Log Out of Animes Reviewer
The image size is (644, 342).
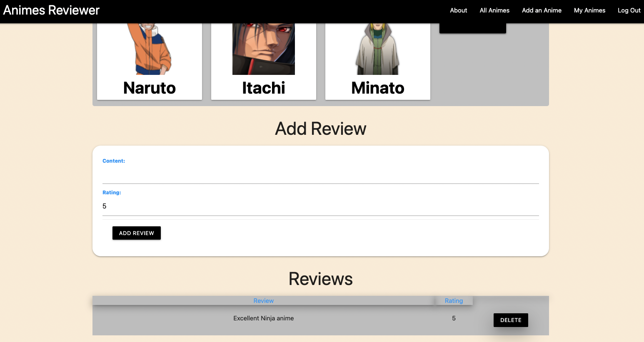[629, 10]
